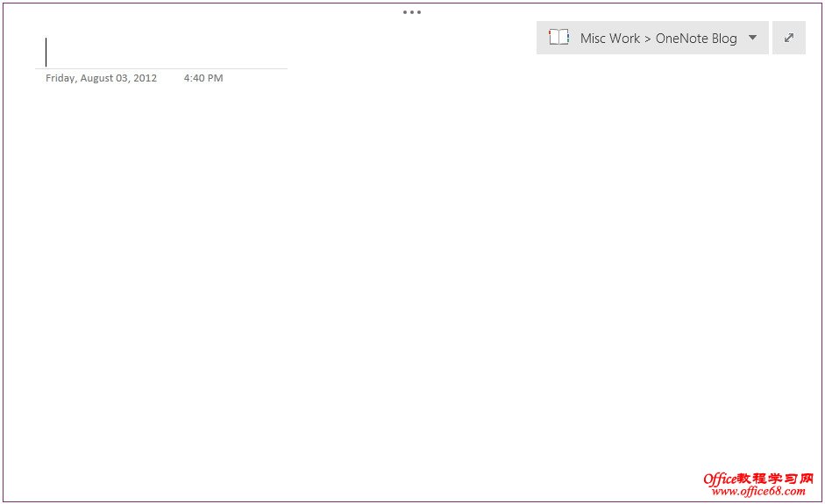Click the notebook icon beside Misc Work
825x504 pixels.
coord(558,38)
